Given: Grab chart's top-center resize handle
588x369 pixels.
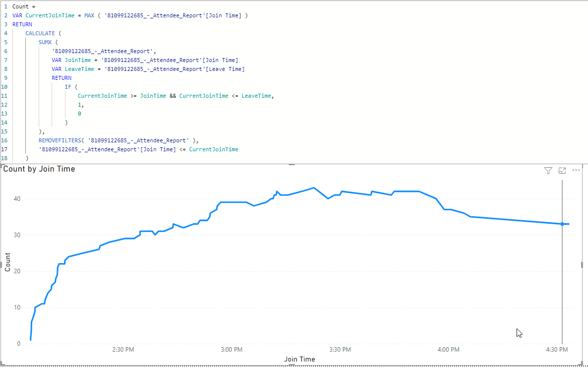Looking at the screenshot, I should pos(292,165).
